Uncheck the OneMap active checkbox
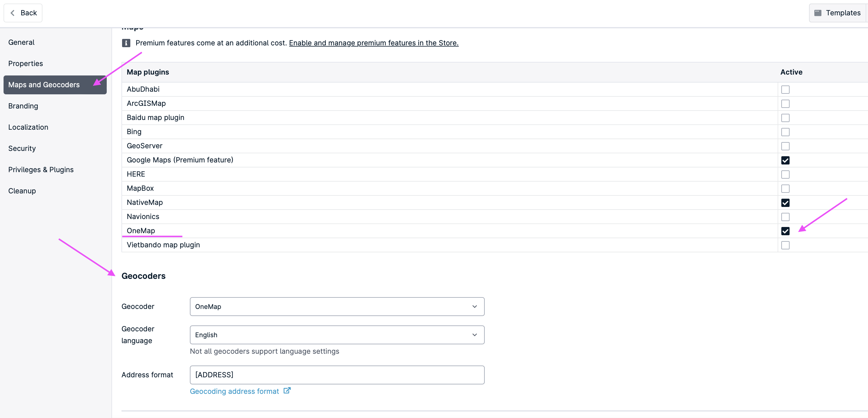The width and height of the screenshot is (868, 418). (785, 231)
